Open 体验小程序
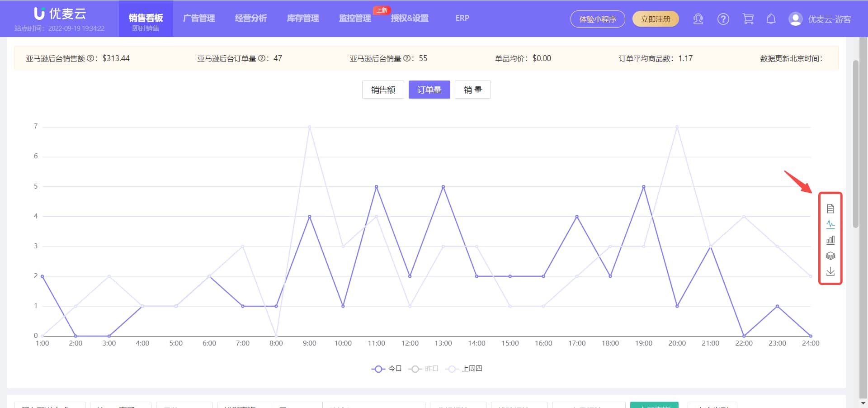Screen dimensions: 868x408 coord(598,19)
